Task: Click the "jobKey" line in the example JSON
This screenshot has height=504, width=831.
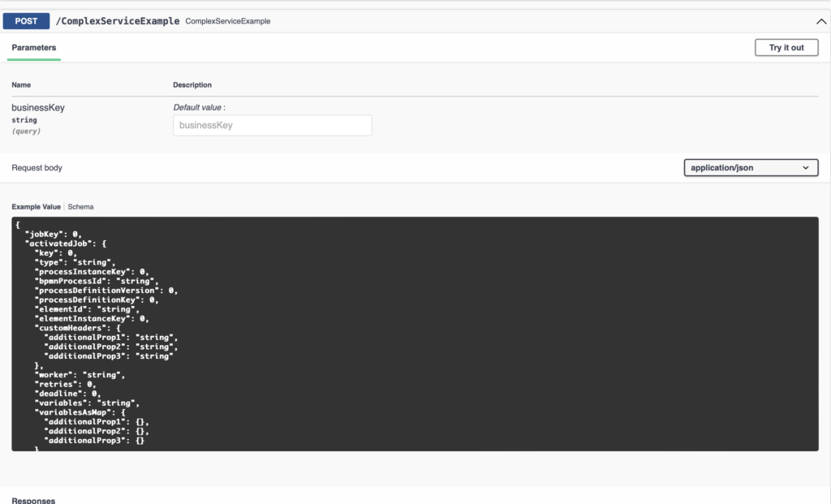Action: pos(54,235)
